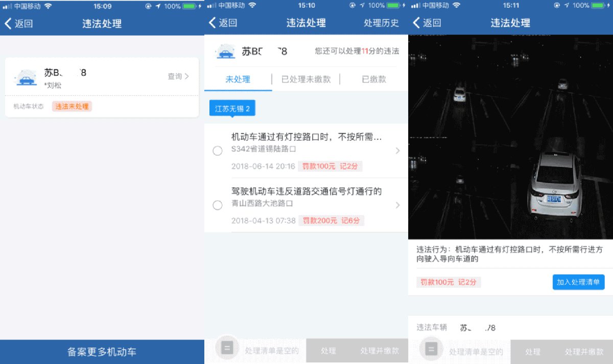Expand the 青山西路大池路口 violation details chevron
Viewport: 613px width, 364px height.
click(398, 205)
